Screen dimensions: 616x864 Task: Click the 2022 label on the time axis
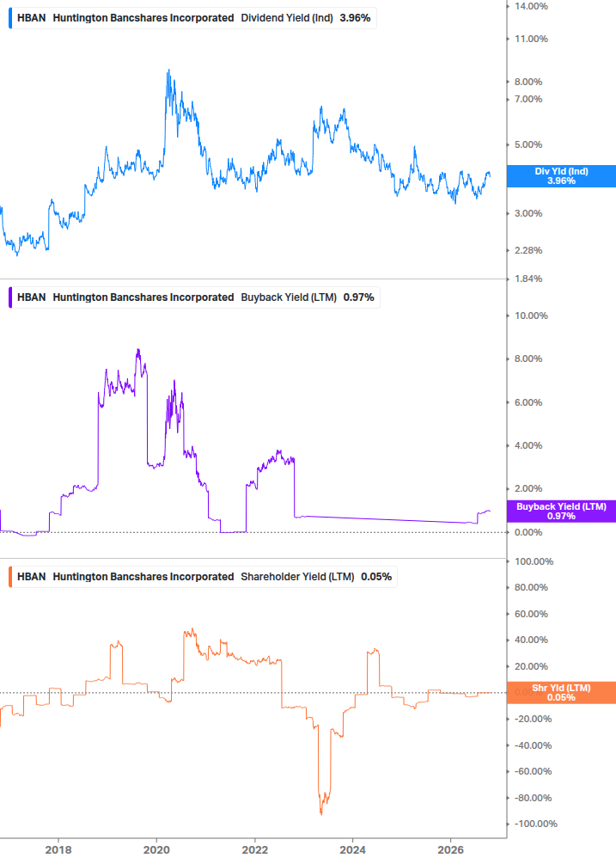coord(255,849)
